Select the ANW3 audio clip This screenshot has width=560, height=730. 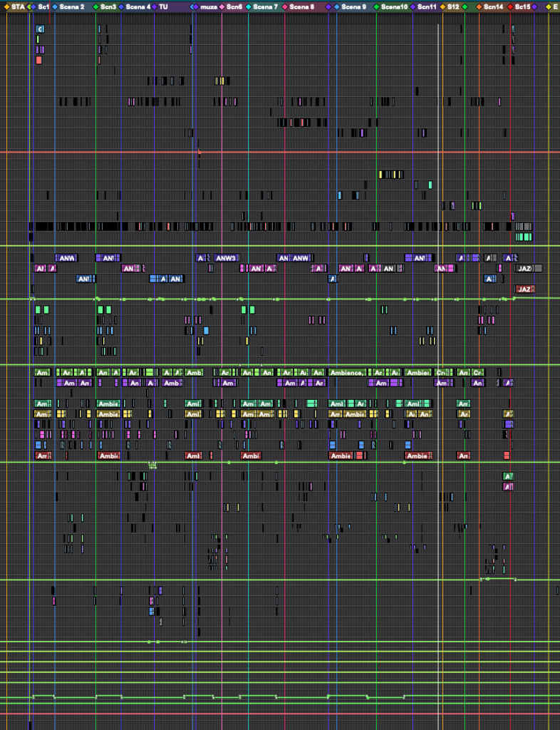225,258
